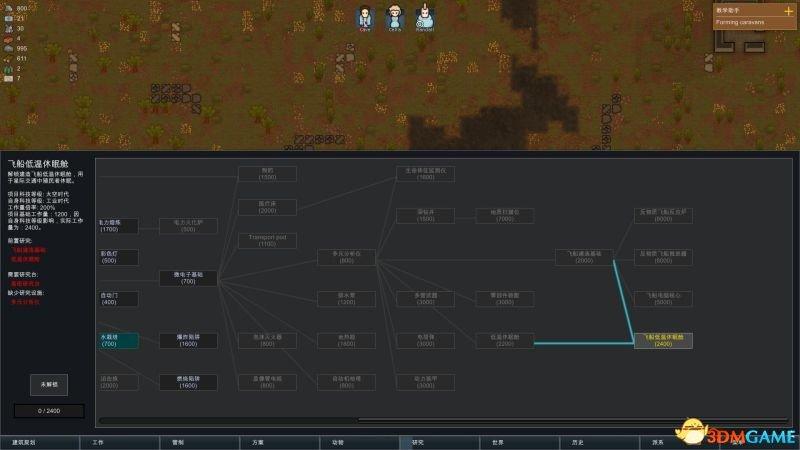Click the second red prerequisite research entry

point(26,259)
